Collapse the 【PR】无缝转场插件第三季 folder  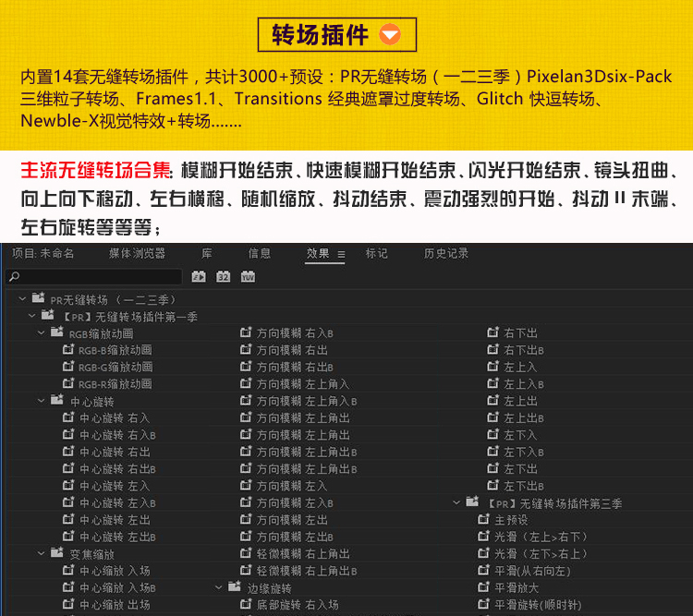456,502
